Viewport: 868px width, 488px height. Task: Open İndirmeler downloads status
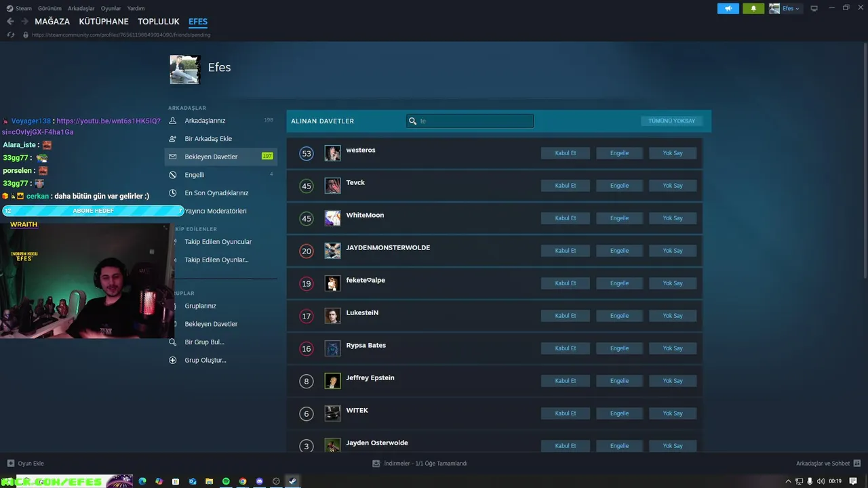coord(420,464)
